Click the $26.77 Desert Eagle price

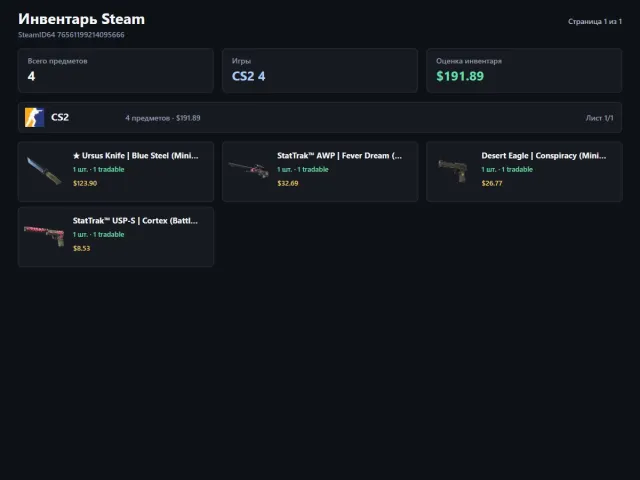point(492,183)
